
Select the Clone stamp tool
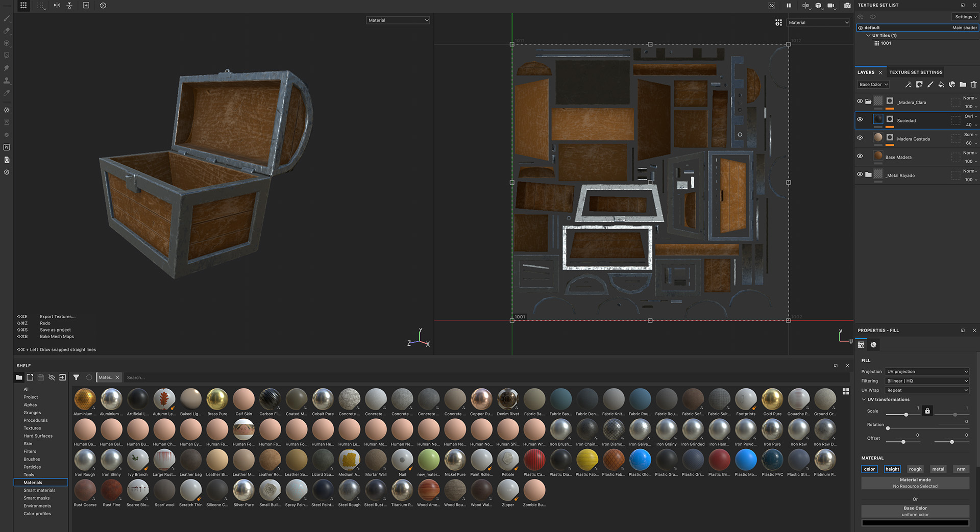[7, 81]
